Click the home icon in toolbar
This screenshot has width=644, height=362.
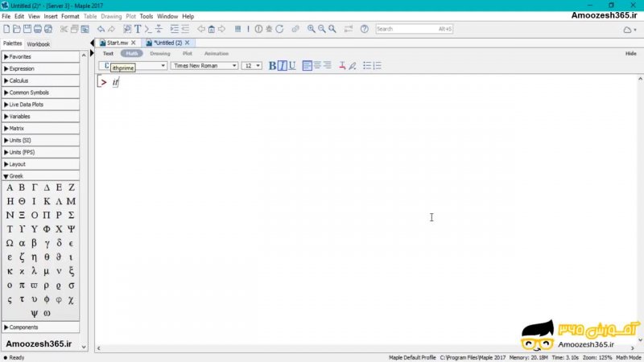[211, 29]
